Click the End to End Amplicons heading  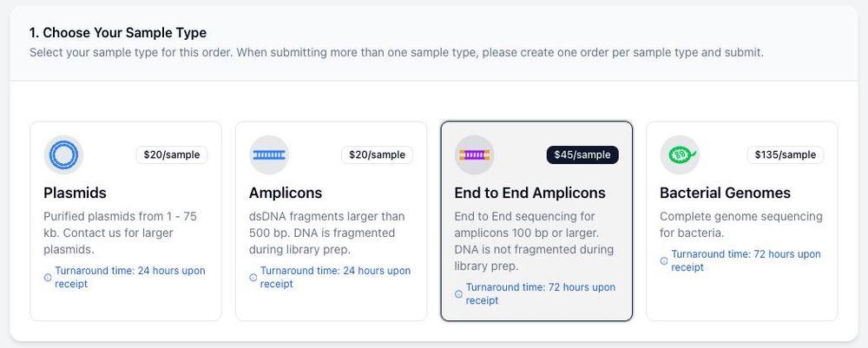pyautogui.click(x=529, y=193)
